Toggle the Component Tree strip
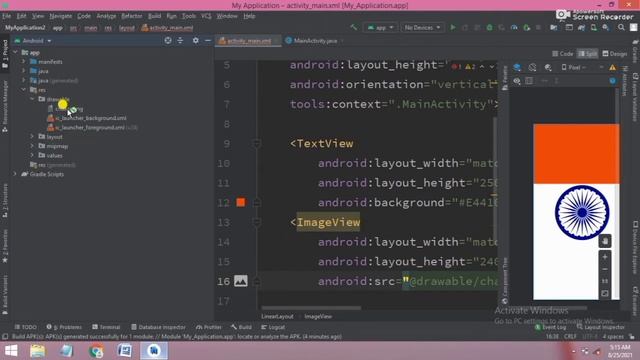The height and width of the screenshot is (360, 640). coord(505,281)
